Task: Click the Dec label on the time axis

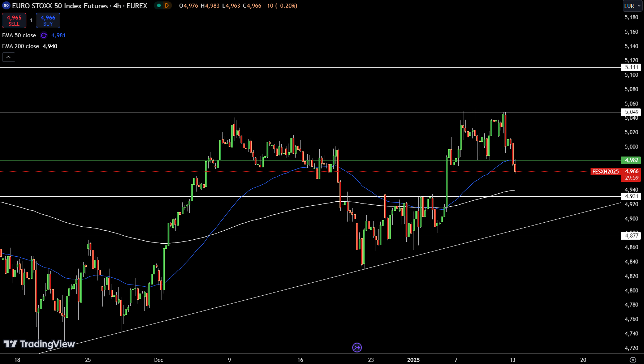Action: (x=159, y=360)
